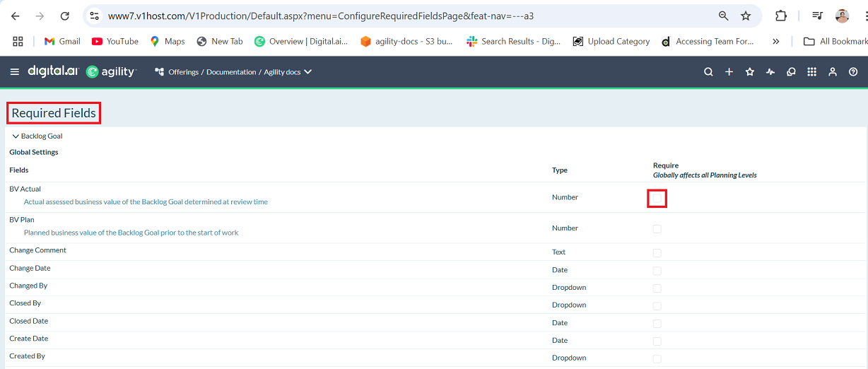Click the plus icon to add new item
Viewport: 868px width, 369px height.
coord(729,71)
